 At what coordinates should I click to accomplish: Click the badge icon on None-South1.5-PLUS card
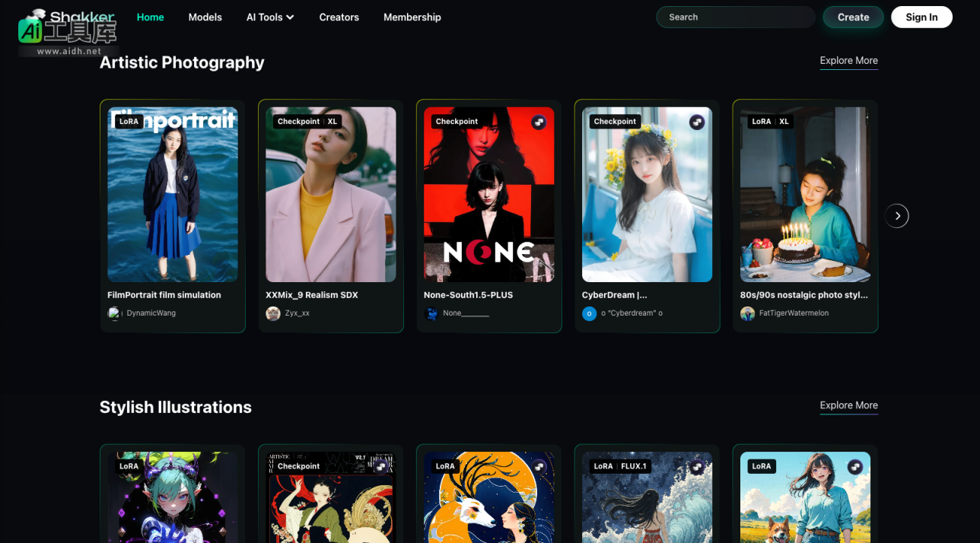pyautogui.click(x=539, y=122)
